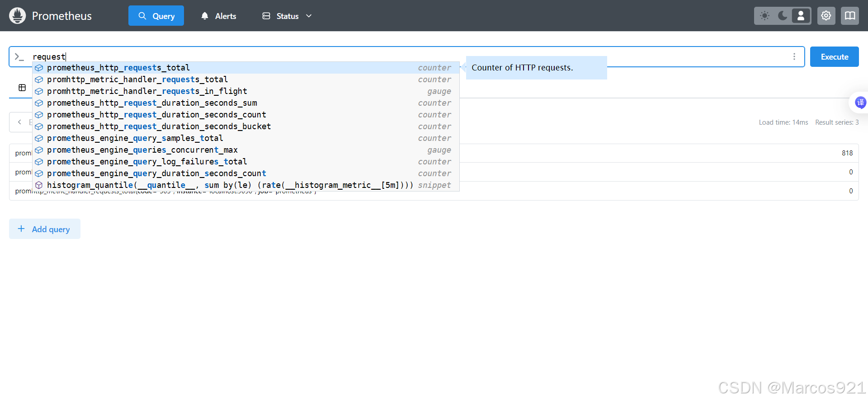Click the plus icon in Add query
Image resolution: width=868 pixels, height=402 pixels.
coord(21,229)
